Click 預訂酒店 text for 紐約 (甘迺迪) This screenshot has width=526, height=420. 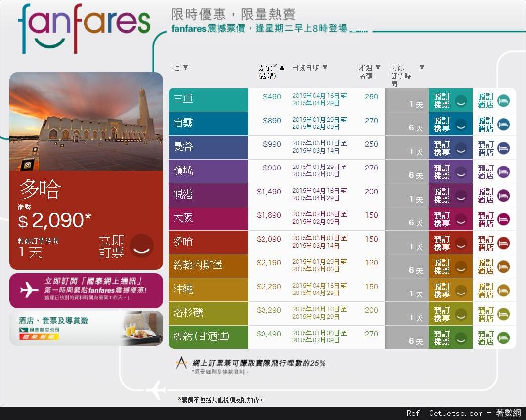click(485, 338)
